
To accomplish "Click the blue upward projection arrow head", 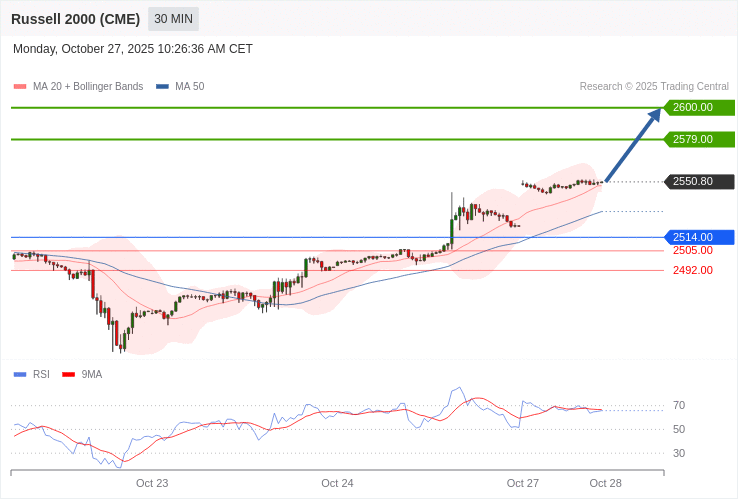I will (655, 113).
